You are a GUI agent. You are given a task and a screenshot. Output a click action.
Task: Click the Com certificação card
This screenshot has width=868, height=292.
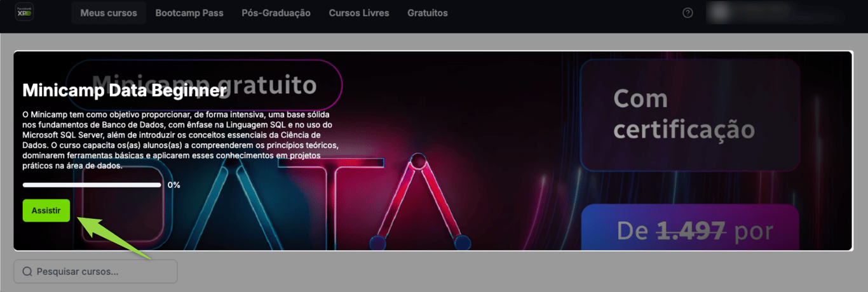click(x=689, y=115)
